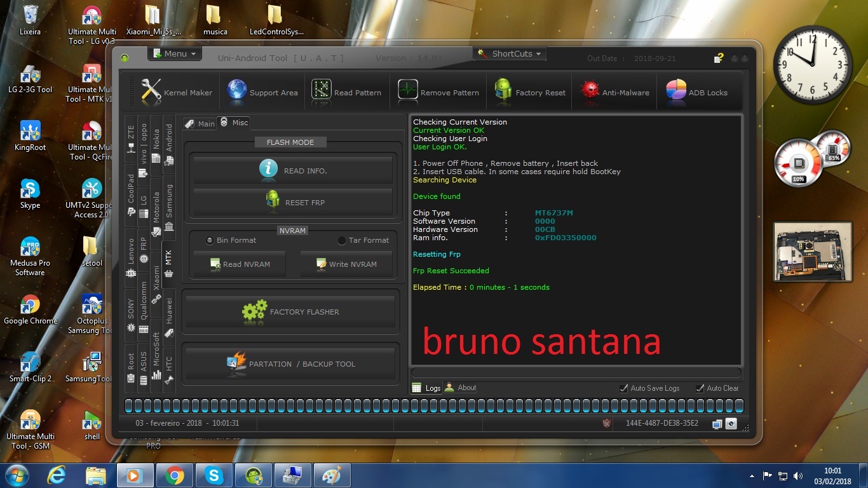The image size is (868, 488).
Task: Click the camera screenshot icon in status bar
Action: (731, 424)
